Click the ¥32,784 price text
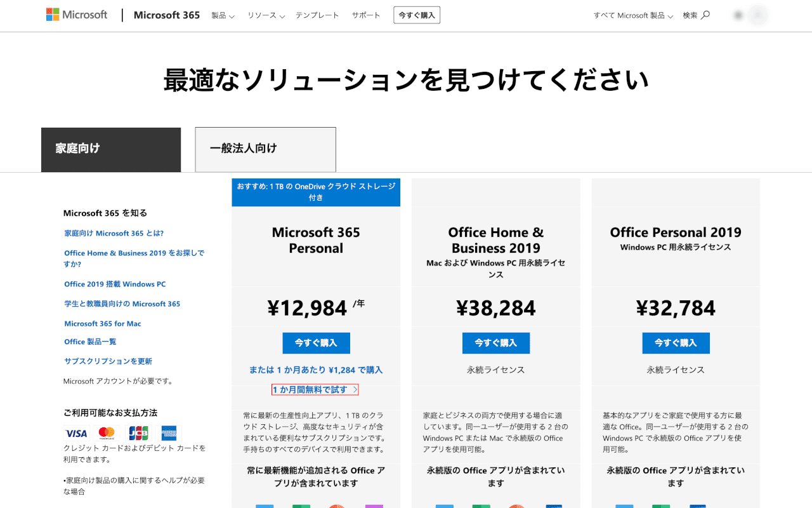812x508 pixels. coord(676,308)
